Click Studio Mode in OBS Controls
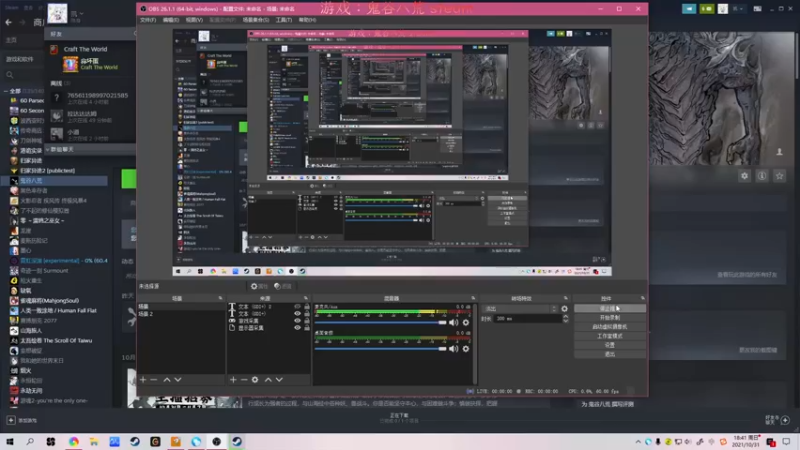The image size is (800, 450). pyautogui.click(x=610, y=336)
